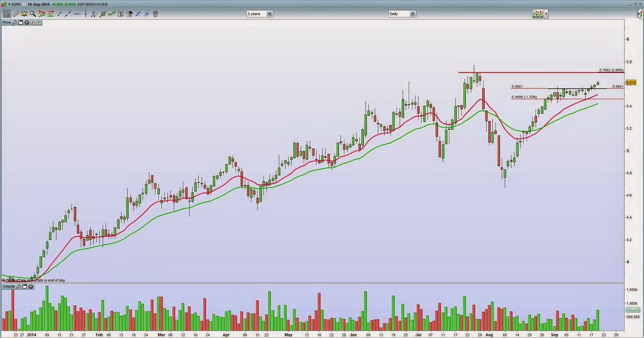
Task: Choose the support resistance pattern tool
Action: tap(51, 14)
